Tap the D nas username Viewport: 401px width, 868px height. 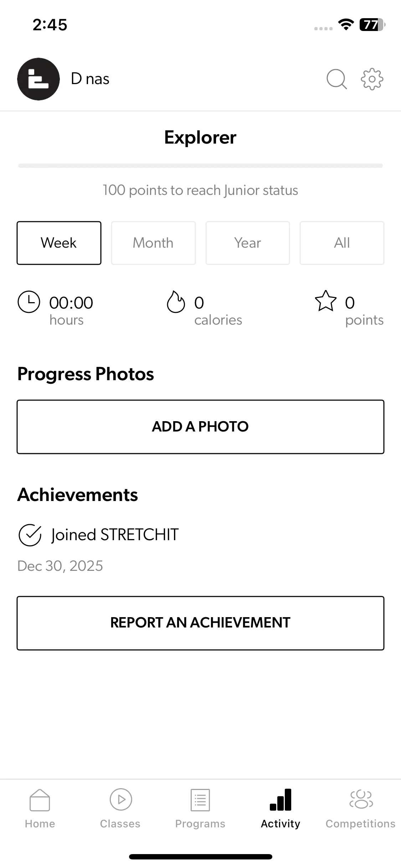pyautogui.click(x=90, y=79)
